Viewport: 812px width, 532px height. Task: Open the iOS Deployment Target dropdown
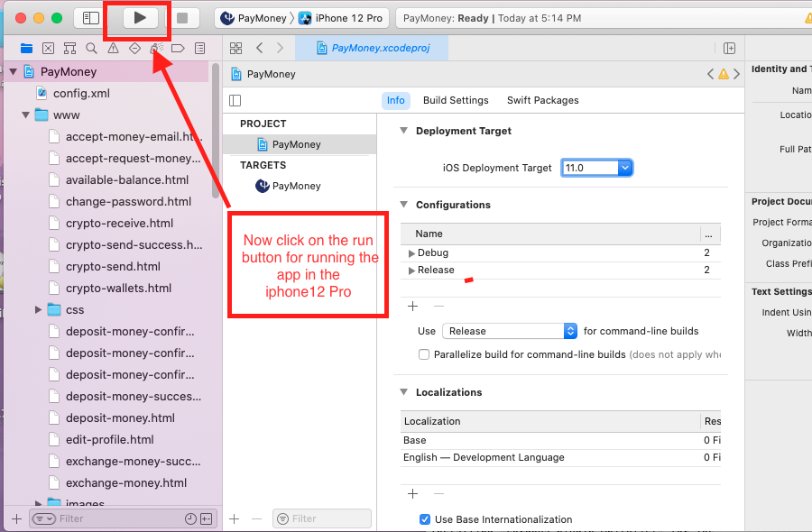pos(624,168)
